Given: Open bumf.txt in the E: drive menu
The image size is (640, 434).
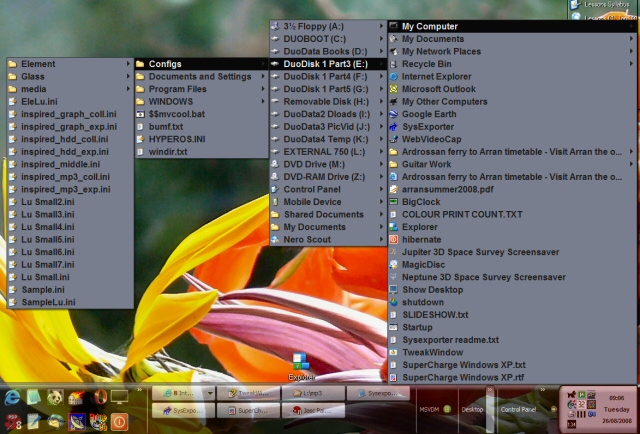Looking at the screenshot, I should [x=202, y=127].
